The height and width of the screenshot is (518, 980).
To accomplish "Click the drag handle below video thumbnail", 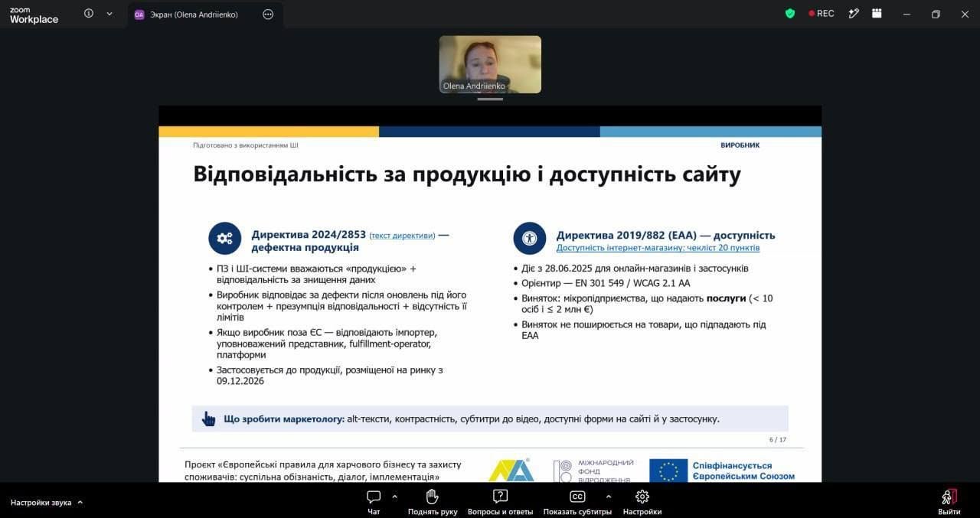I will point(490,99).
